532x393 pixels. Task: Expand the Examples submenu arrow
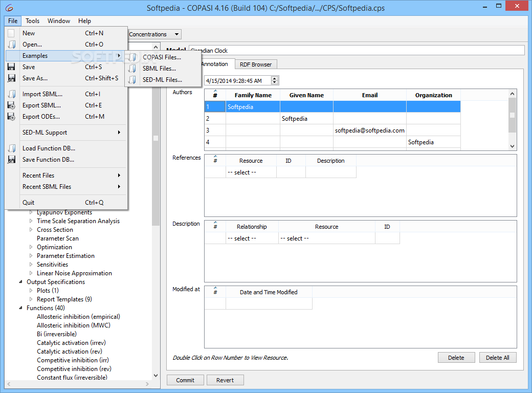tap(119, 56)
